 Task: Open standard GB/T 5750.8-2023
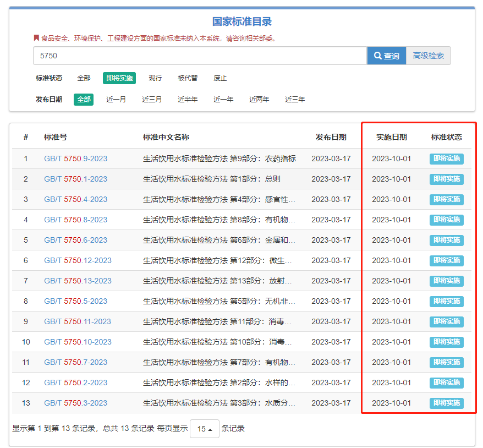click(76, 220)
